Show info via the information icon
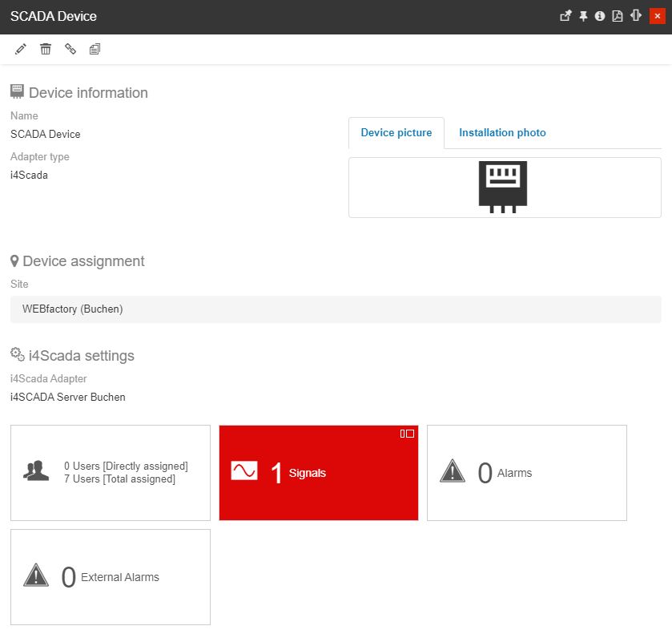The image size is (672, 634). point(600,16)
